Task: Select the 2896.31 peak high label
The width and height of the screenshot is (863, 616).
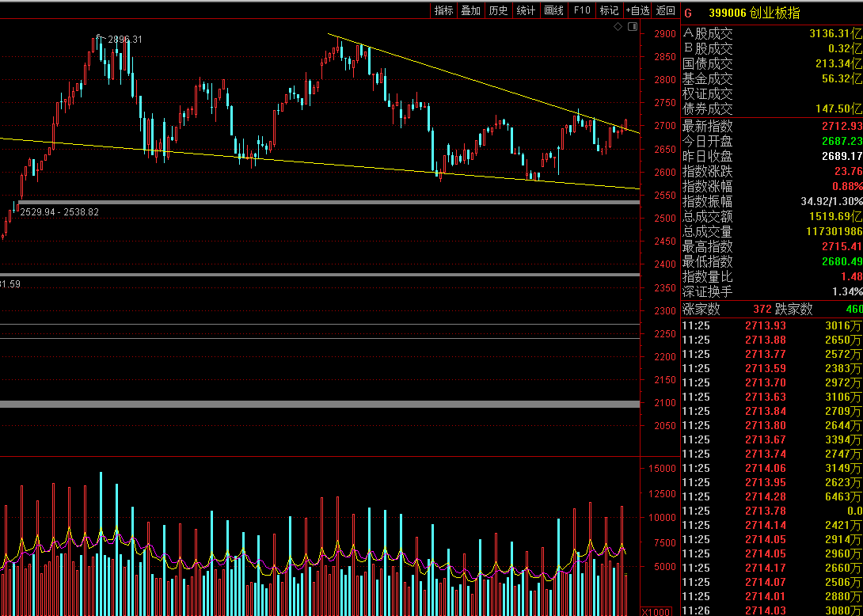Action: (x=124, y=40)
